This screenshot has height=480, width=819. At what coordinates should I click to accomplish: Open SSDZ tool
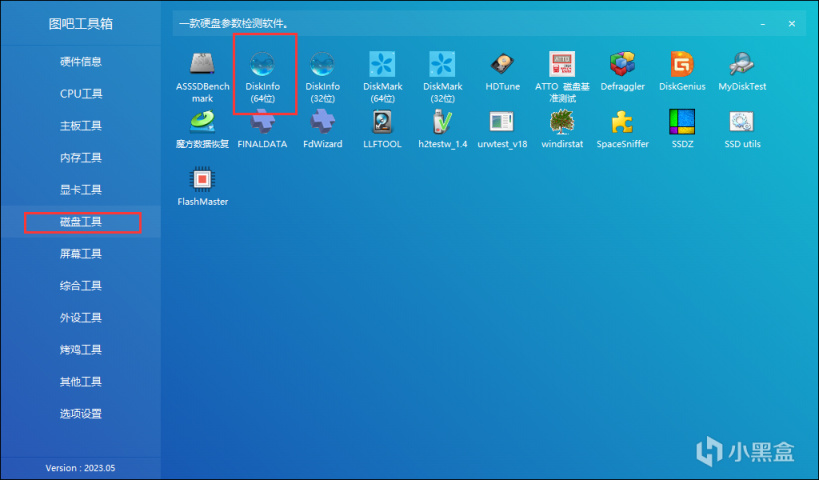pos(682,129)
